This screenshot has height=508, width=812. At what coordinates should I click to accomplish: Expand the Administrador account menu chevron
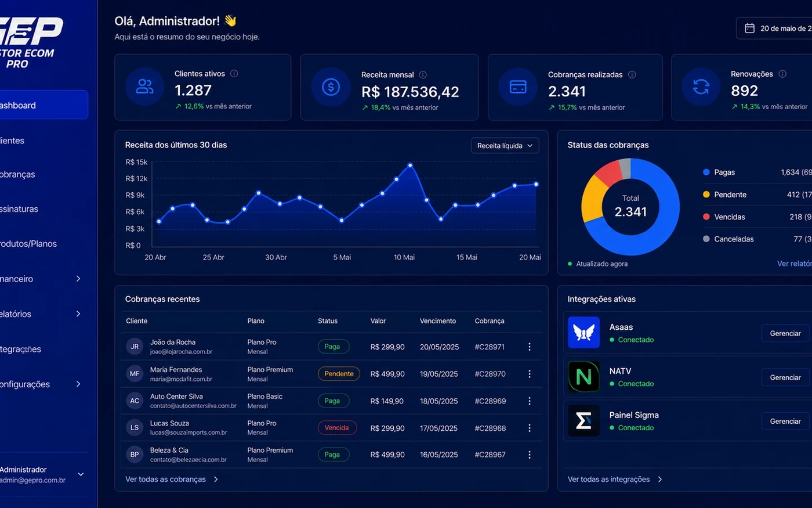point(81,474)
